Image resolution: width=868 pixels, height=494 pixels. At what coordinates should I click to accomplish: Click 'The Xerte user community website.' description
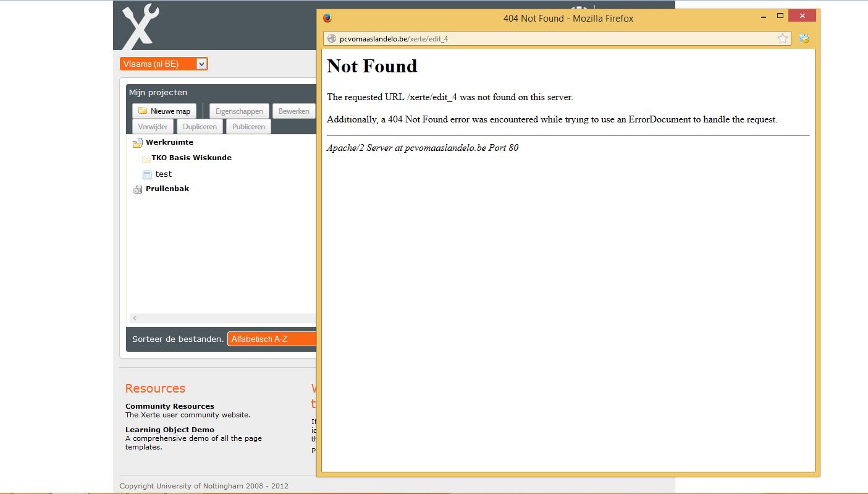188,415
